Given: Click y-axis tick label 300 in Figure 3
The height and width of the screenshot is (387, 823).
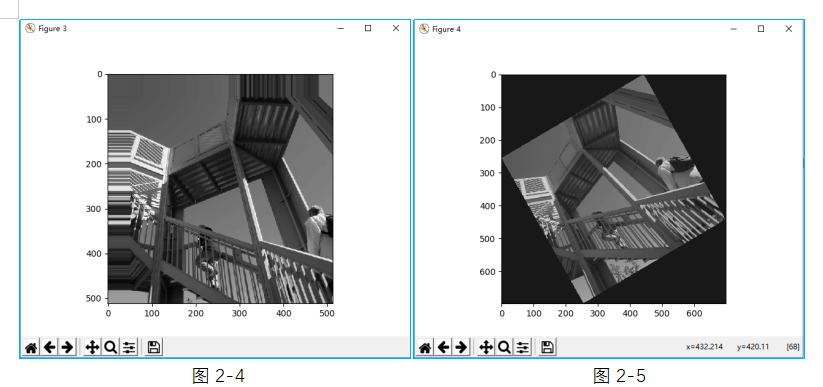Looking at the screenshot, I should [94, 209].
